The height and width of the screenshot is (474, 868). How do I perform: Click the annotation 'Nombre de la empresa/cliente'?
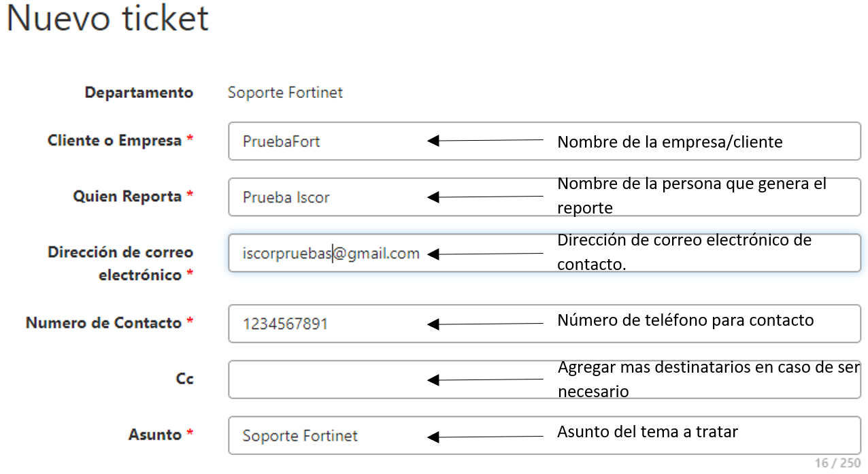pyautogui.click(x=669, y=142)
